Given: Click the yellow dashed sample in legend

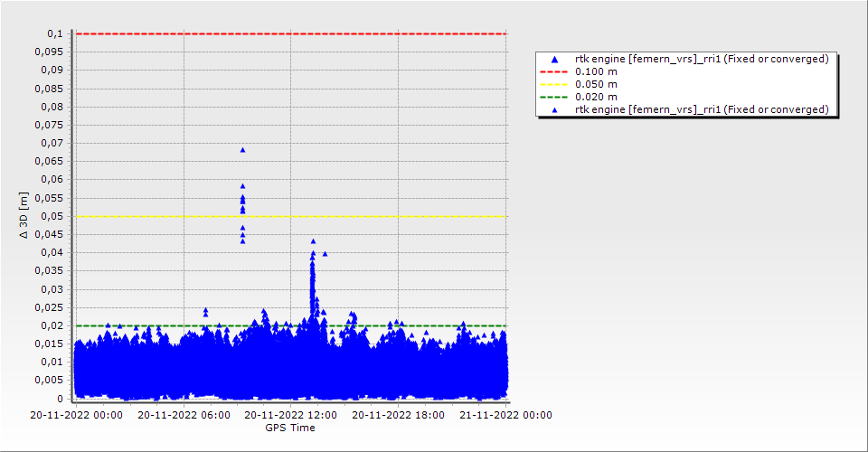Looking at the screenshot, I should pos(554,84).
